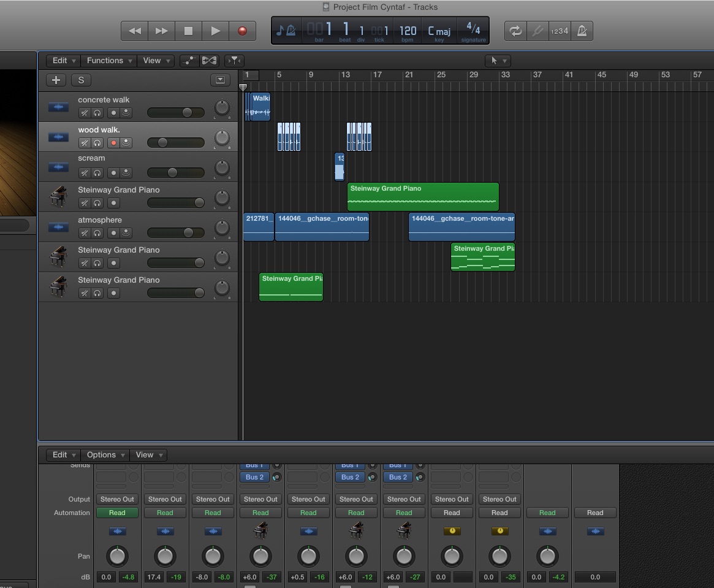This screenshot has height=588, width=714.
Task: Enable the 1234 count-in button
Action: [x=559, y=31]
